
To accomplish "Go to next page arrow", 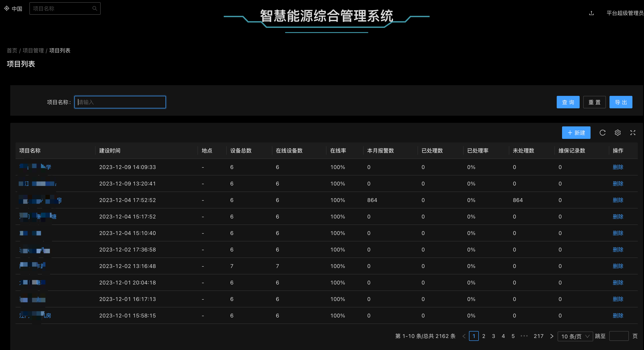I will (552, 336).
